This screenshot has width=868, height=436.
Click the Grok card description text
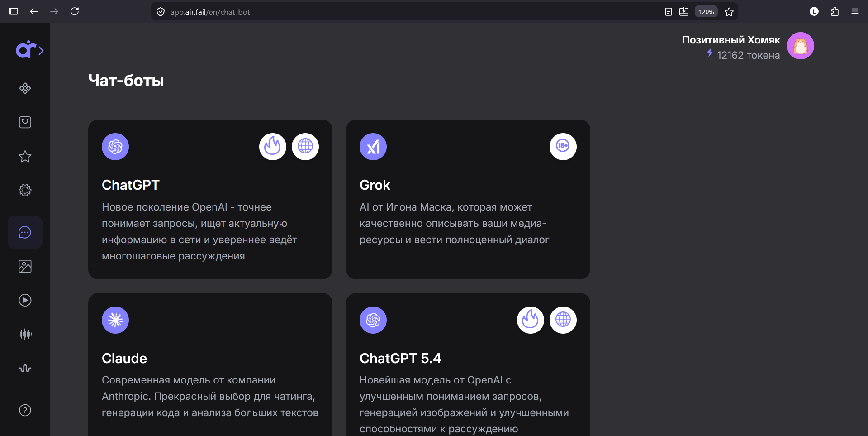pyautogui.click(x=454, y=223)
